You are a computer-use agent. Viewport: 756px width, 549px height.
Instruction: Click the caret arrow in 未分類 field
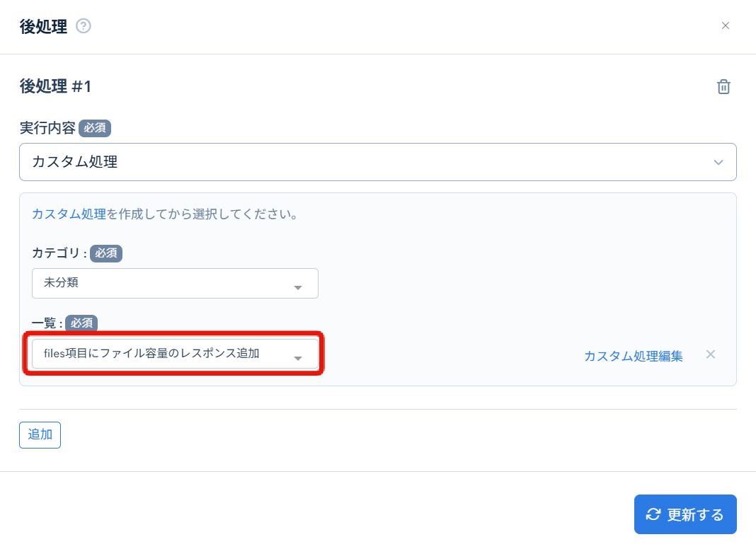[x=298, y=287]
